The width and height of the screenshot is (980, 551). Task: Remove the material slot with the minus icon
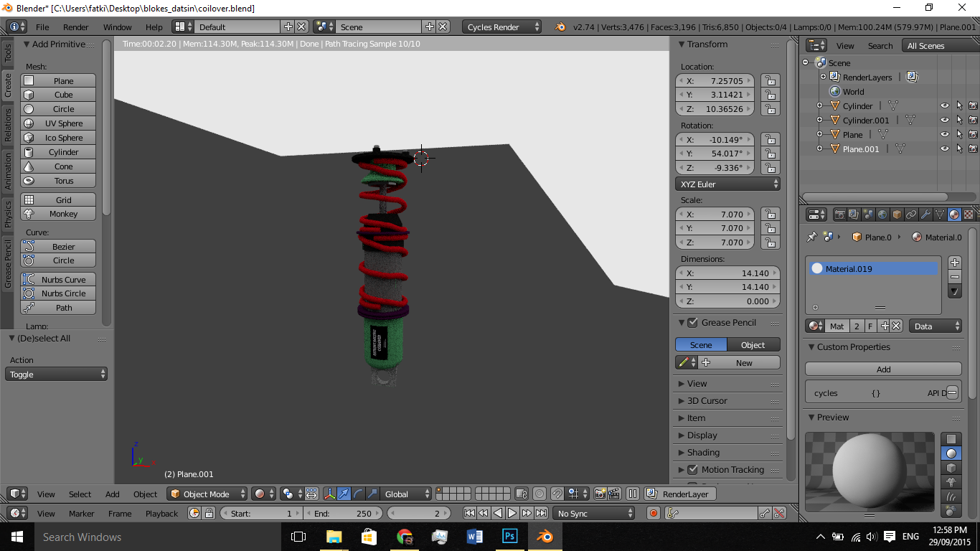click(x=954, y=277)
